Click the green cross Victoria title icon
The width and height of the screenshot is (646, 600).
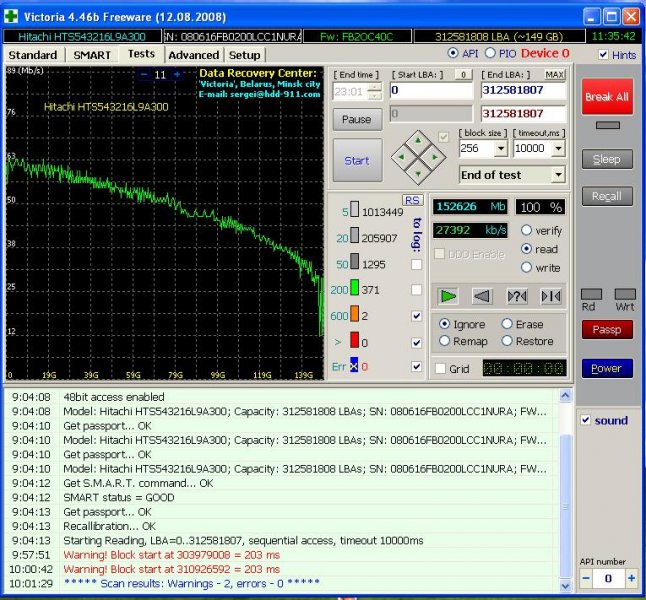pyautogui.click(x=12, y=16)
